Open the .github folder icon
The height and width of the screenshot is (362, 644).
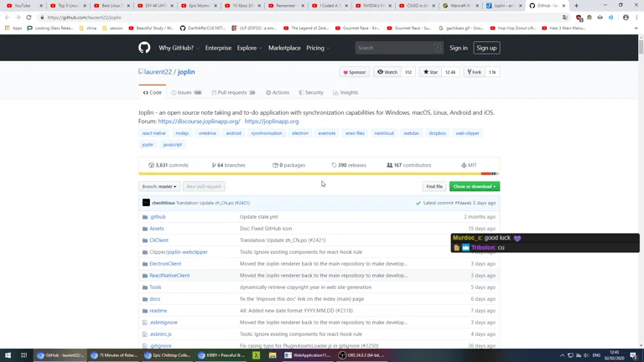144,217
